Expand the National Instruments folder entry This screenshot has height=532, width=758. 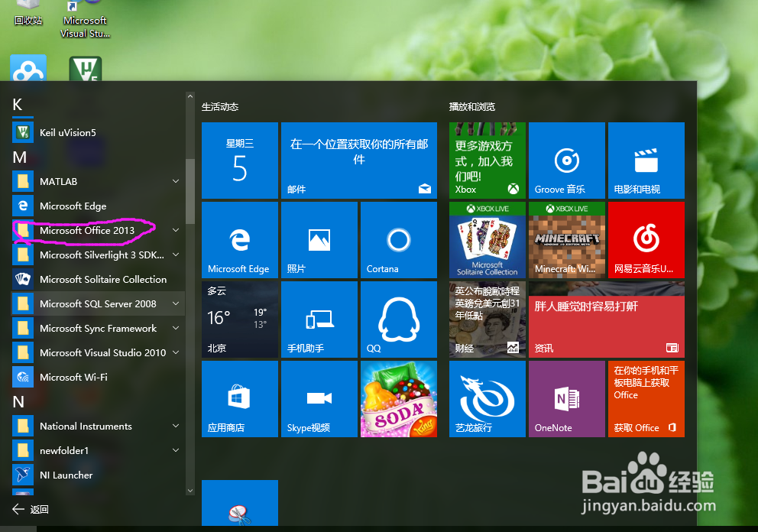click(x=175, y=426)
